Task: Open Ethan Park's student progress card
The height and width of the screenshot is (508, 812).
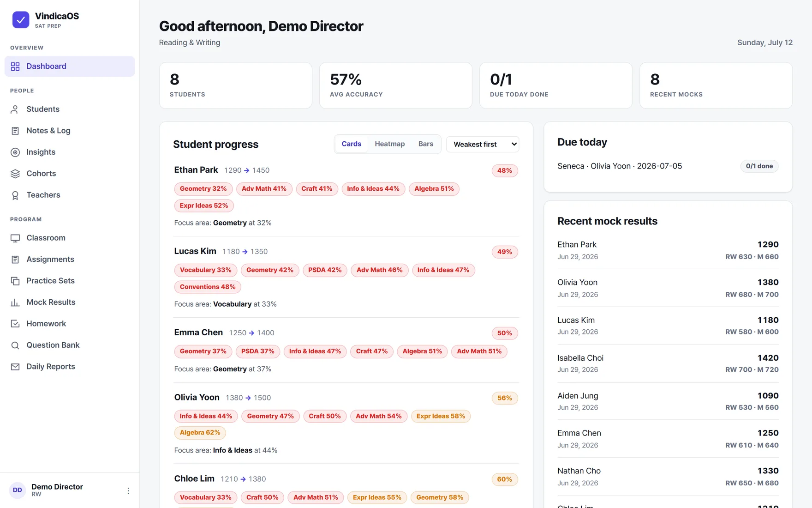Action: click(346, 196)
